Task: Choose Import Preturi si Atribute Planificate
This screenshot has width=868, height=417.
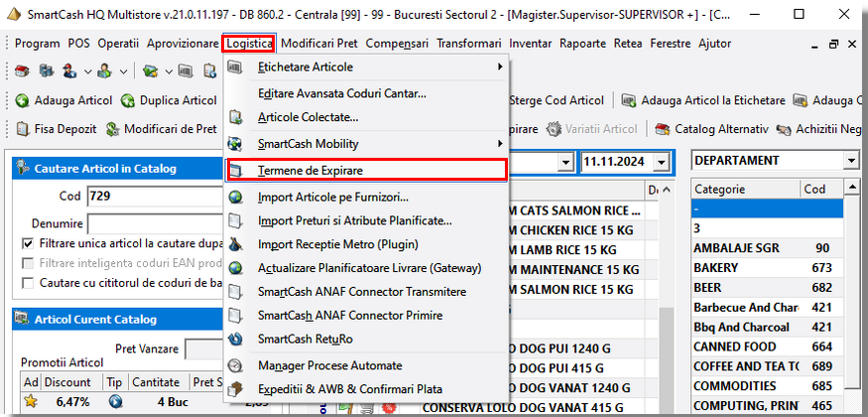Action: (x=355, y=221)
